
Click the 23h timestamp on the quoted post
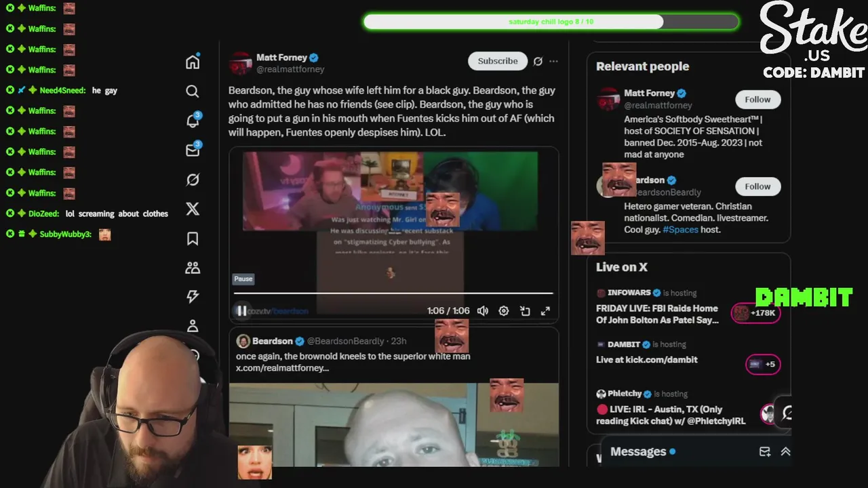click(399, 341)
